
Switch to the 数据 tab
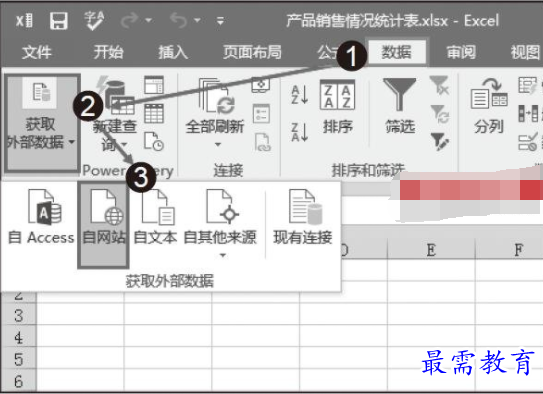tap(397, 52)
